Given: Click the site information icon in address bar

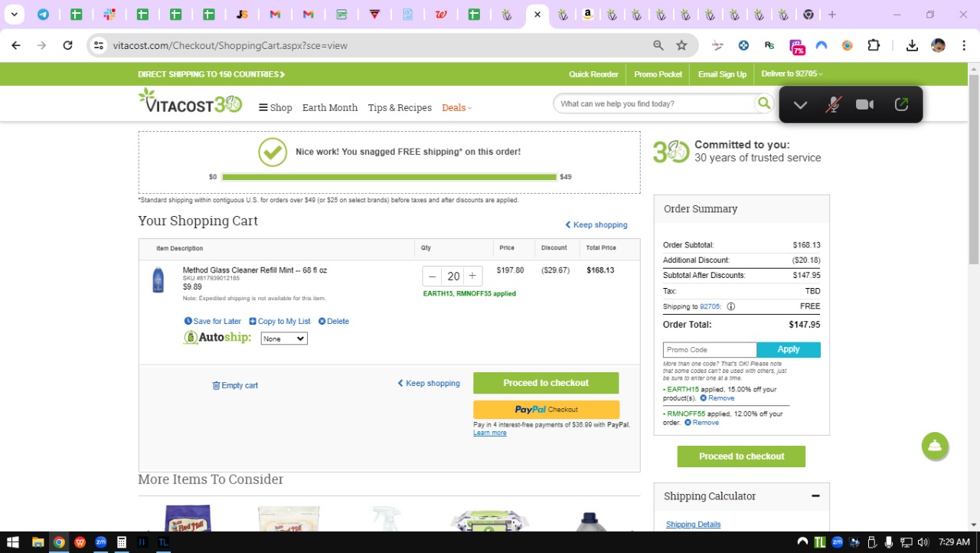Looking at the screenshot, I should click(98, 45).
